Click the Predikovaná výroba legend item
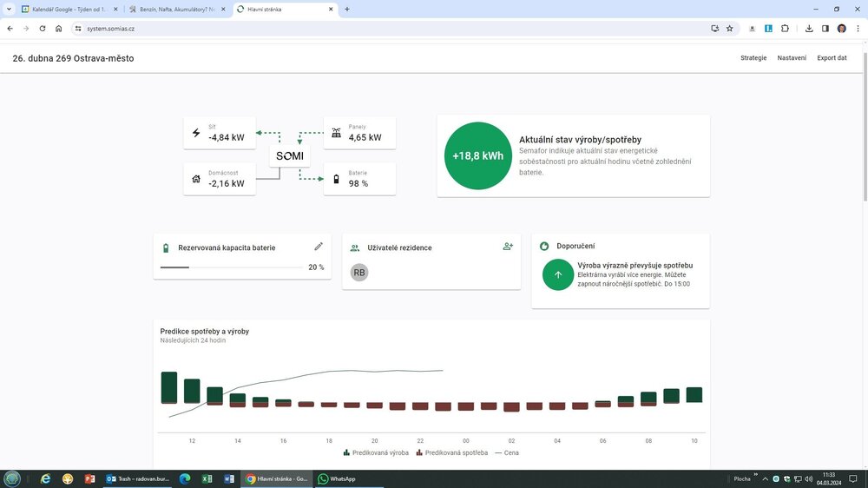This screenshot has height=488, width=868. [376, 452]
